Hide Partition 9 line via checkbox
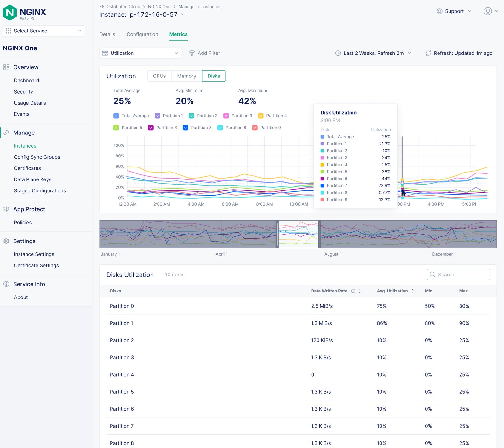The height and width of the screenshot is (448, 504). coord(255,128)
